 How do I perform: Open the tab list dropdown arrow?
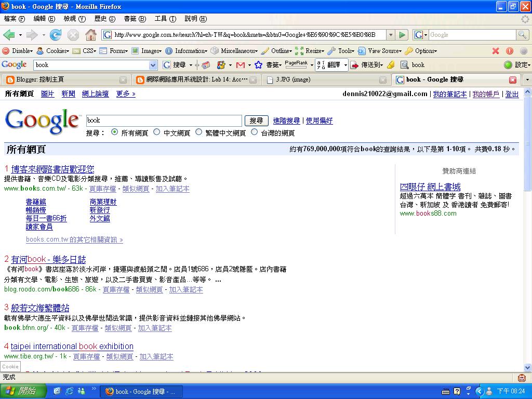pos(527,79)
